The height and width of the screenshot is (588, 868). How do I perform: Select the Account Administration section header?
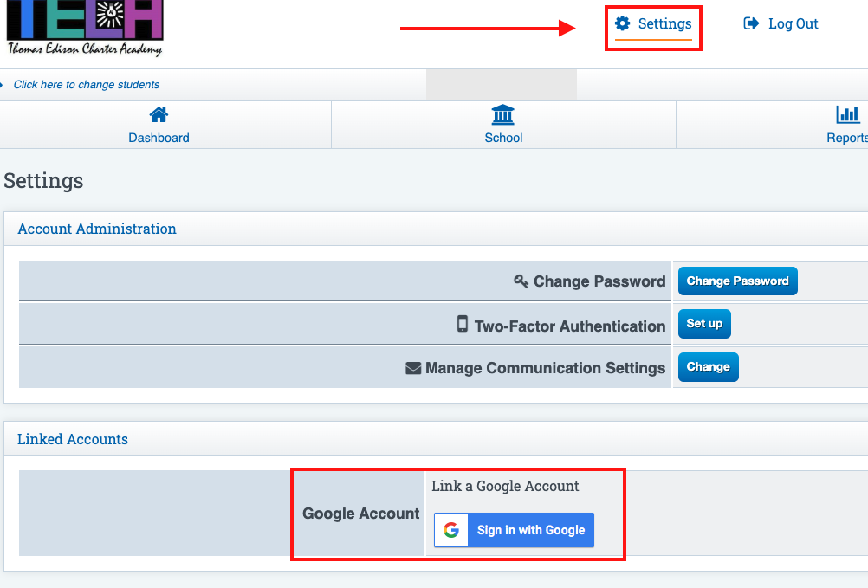pos(96,229)
